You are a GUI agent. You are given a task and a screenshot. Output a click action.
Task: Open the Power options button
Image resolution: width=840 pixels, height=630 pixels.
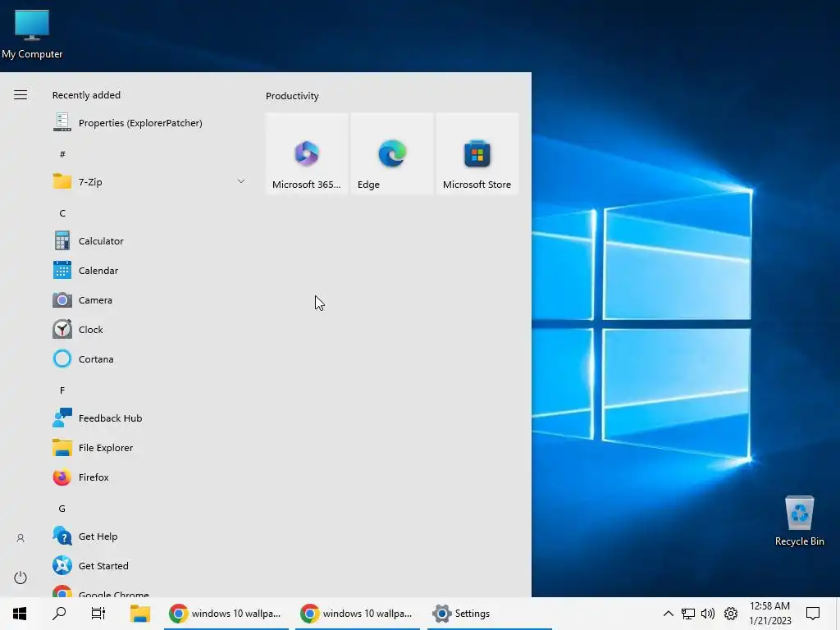[21, 577]
